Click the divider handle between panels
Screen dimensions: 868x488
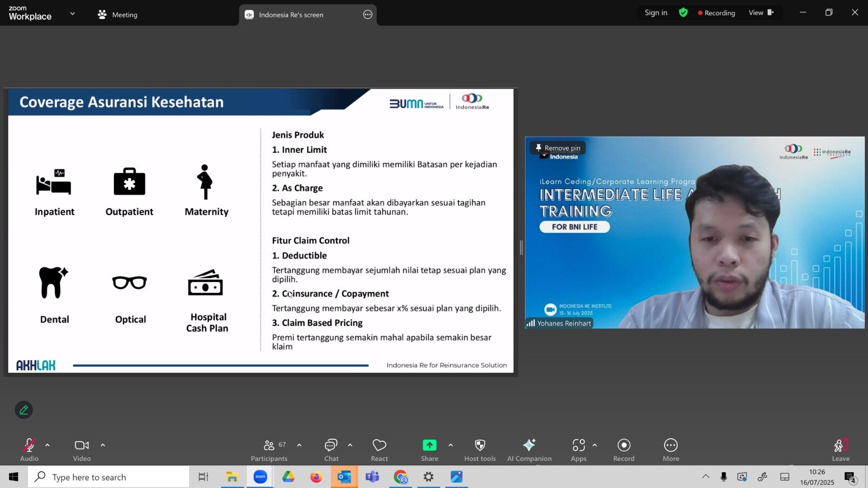(521, 248)
